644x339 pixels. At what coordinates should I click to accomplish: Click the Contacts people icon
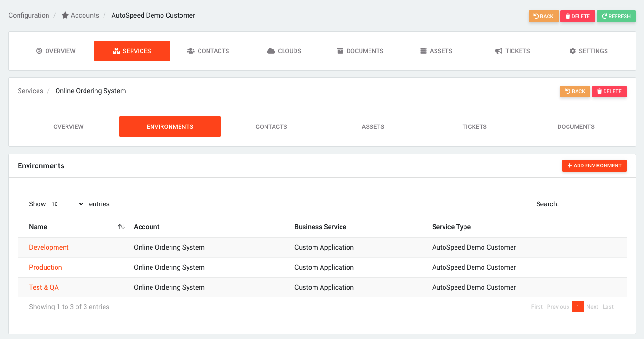click(190, 51)
